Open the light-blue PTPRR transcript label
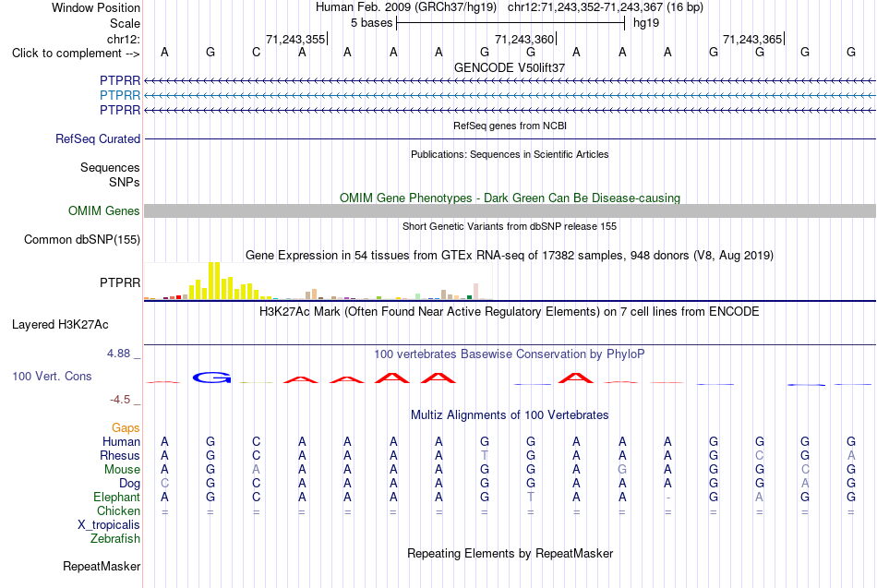The width and height of the screenshot is (877, 588). [x=120, y=95]
